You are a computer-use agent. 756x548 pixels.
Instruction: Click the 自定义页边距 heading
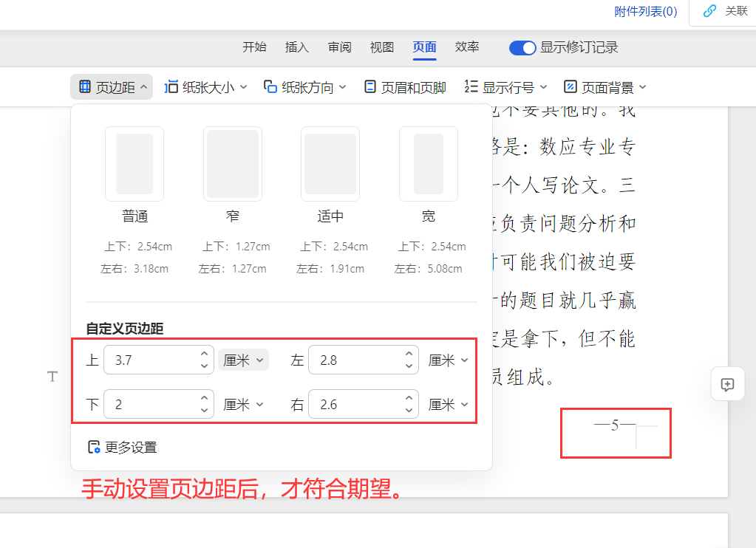coord(125,329)
